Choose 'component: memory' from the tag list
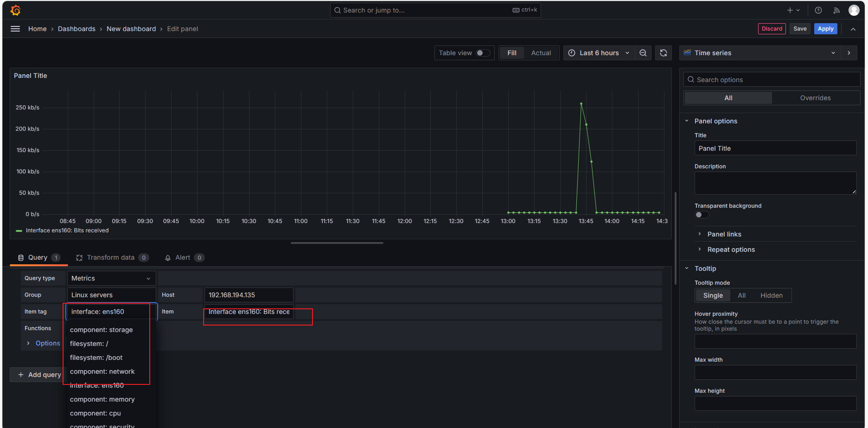The image size is (868, 428). click(102, 399)
